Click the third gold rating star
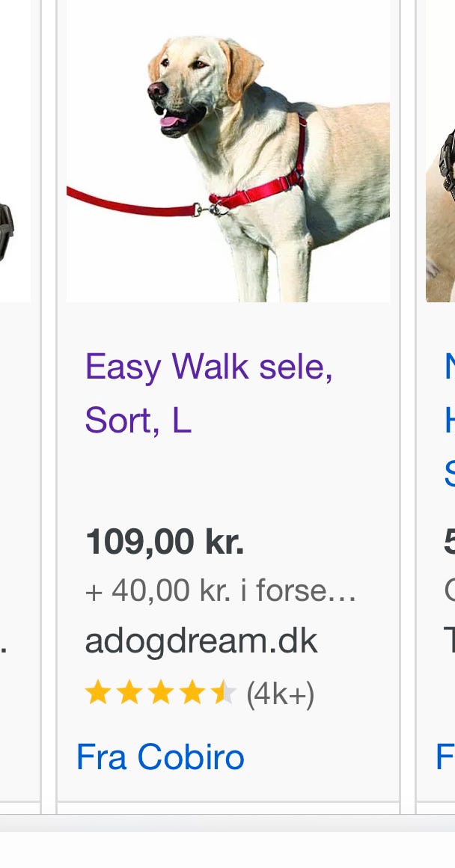 click(161, 692)
